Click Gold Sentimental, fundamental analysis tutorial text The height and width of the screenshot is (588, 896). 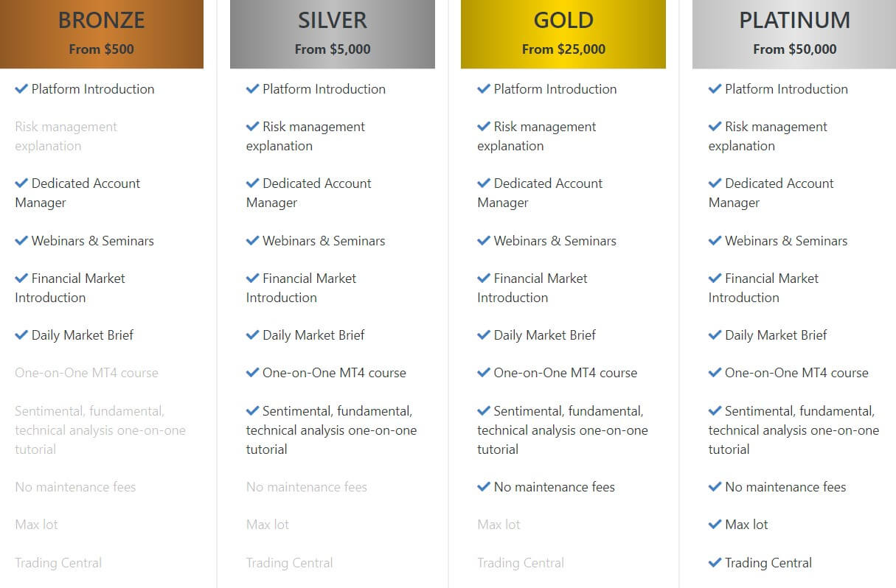click(x=563, y=430)
